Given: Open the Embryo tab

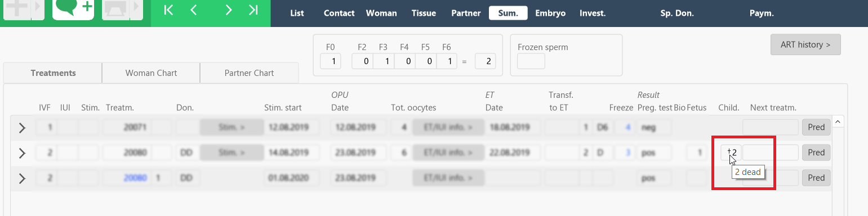Looking at the screenshot, I should 550,13.
